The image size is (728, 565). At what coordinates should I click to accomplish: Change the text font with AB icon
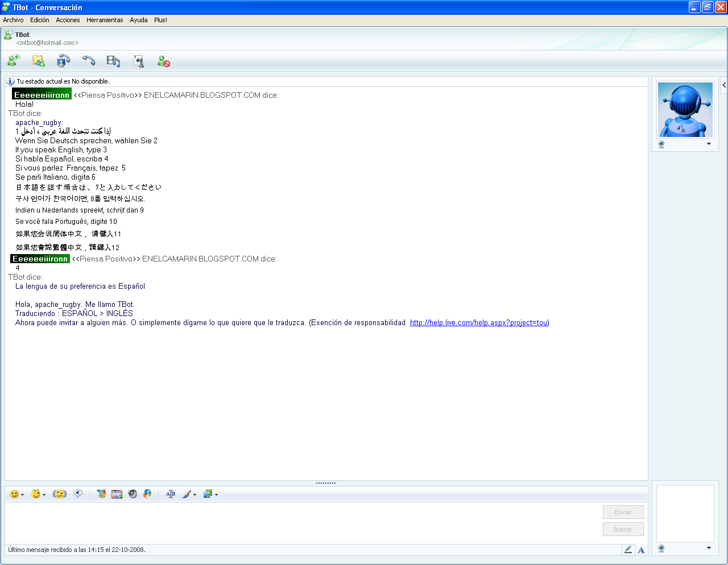coord(171,494)
